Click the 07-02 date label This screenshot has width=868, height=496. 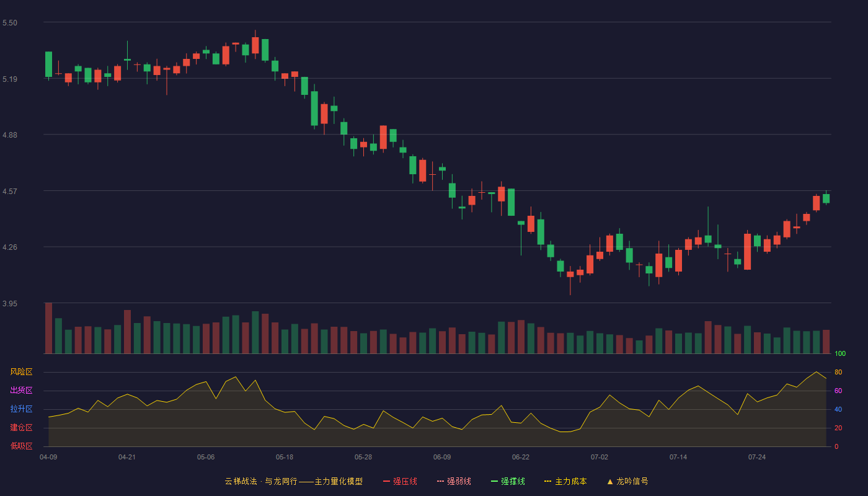[600, 457]
